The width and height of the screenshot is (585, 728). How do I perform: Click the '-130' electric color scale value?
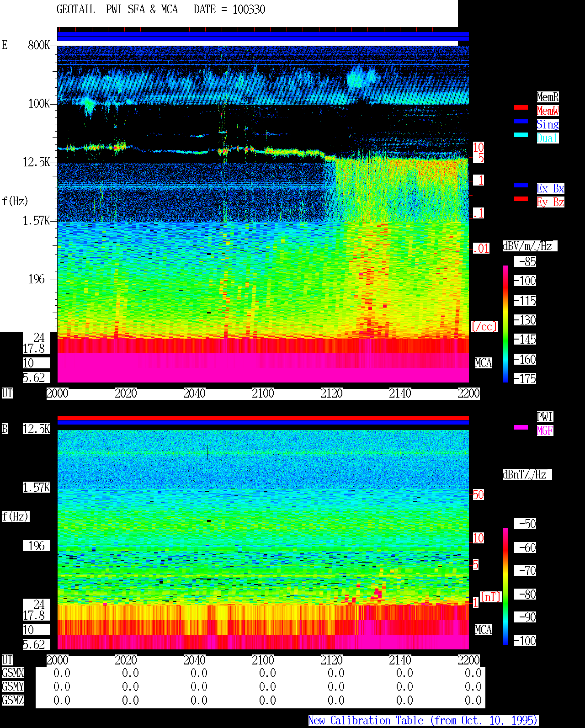(525, 320)
